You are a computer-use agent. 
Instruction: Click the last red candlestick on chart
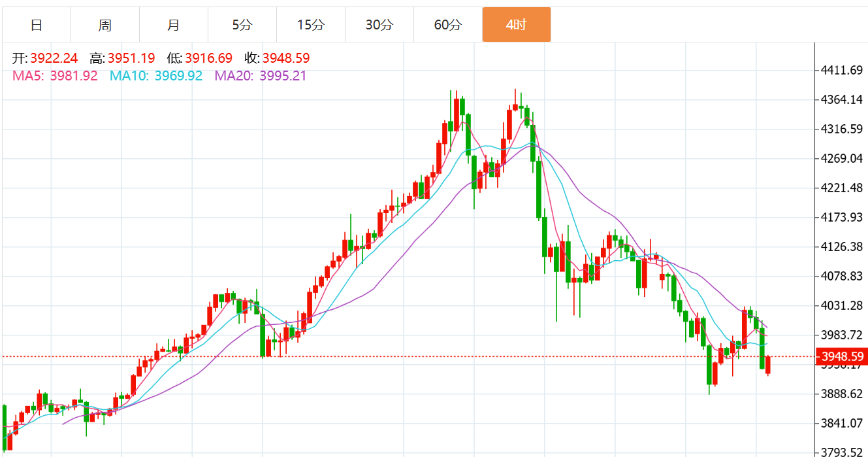(768, 365)
